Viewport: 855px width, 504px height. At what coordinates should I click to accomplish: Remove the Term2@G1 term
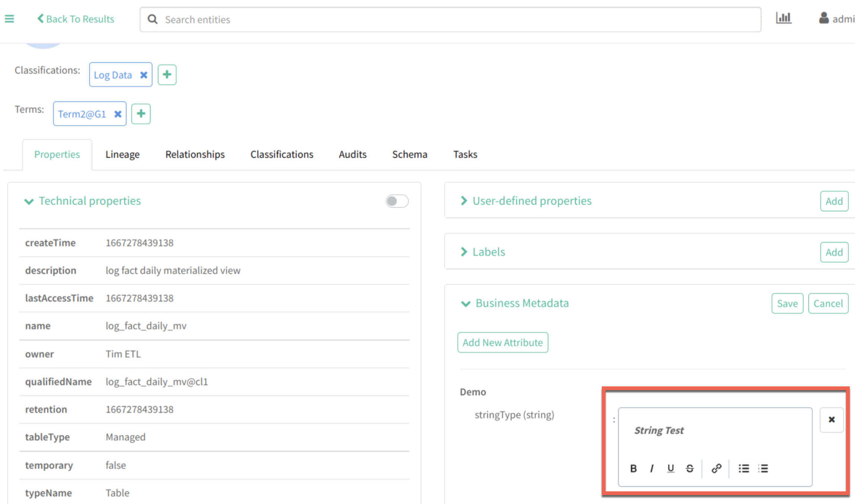(118, 114)
